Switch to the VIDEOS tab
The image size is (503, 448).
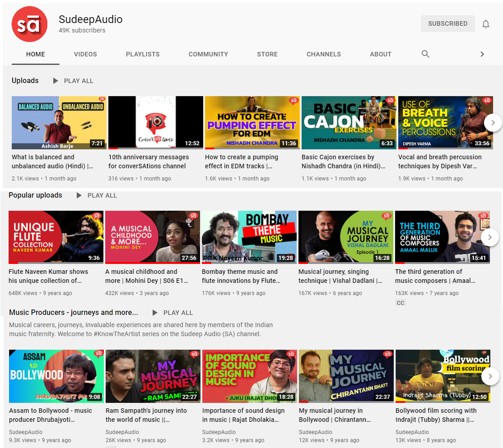[x=85, y=54]
